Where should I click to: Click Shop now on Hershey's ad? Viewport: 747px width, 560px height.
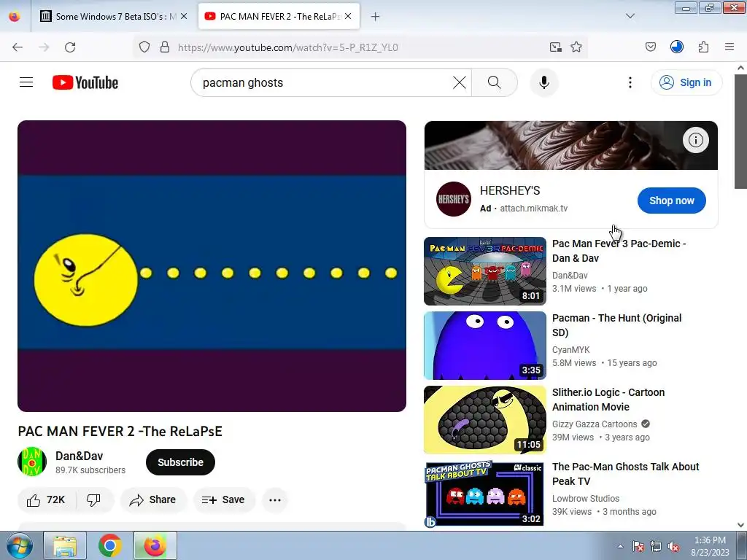(x=672, y=201)
